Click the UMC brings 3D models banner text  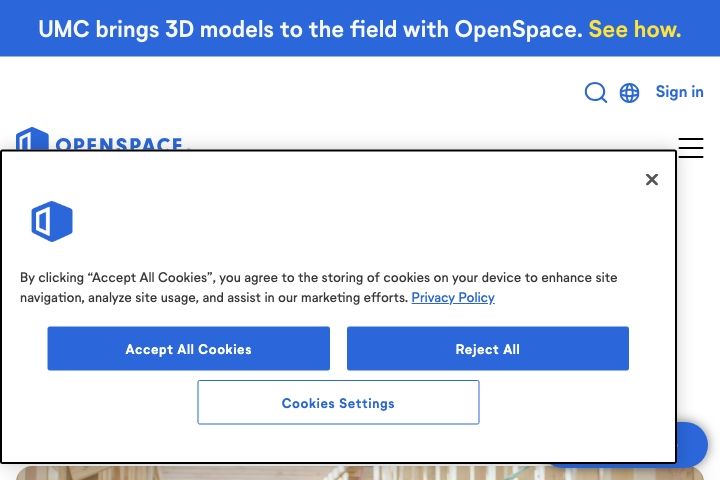[x=310, y=29]
